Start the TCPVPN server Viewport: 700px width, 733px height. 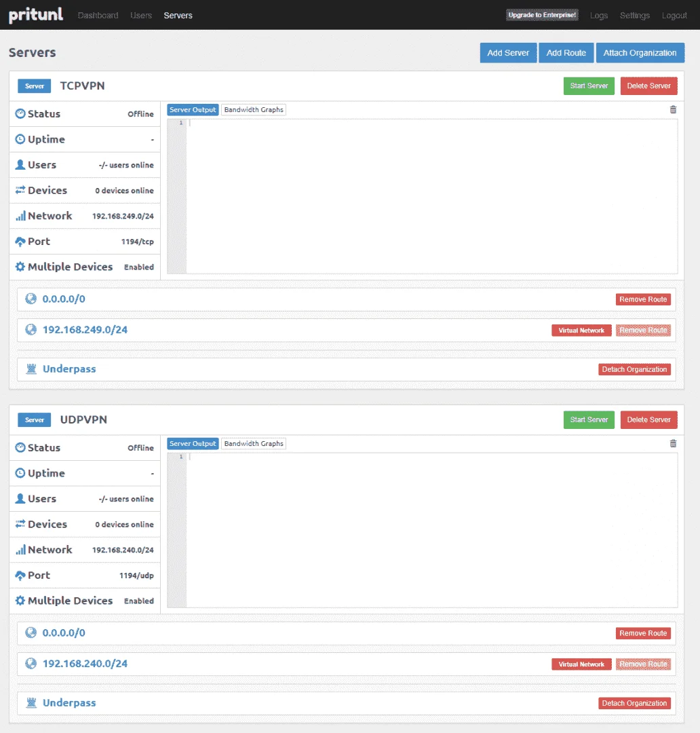(589, 86)
